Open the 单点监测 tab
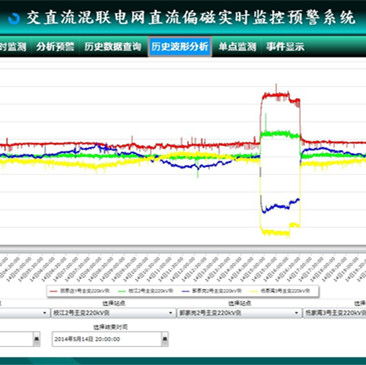366x365 pixels. tap(237, 47)
